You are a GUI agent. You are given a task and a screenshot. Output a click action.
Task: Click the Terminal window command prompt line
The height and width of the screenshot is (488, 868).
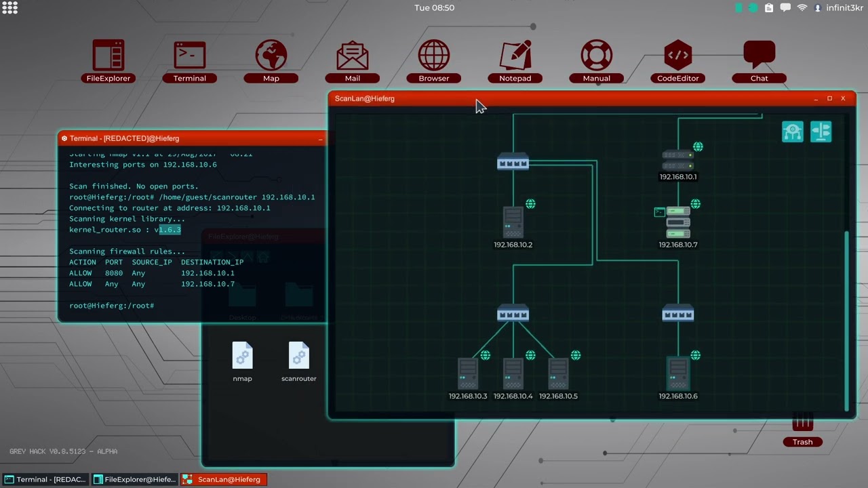(x=112, y=306)
